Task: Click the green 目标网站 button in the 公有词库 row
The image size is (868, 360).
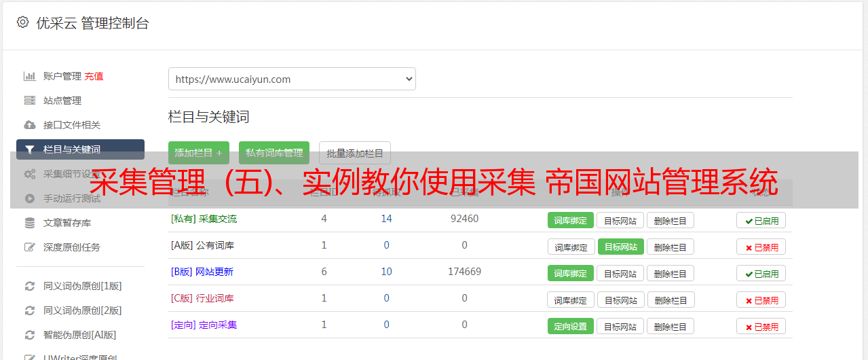Action: [x=621, y=247]
